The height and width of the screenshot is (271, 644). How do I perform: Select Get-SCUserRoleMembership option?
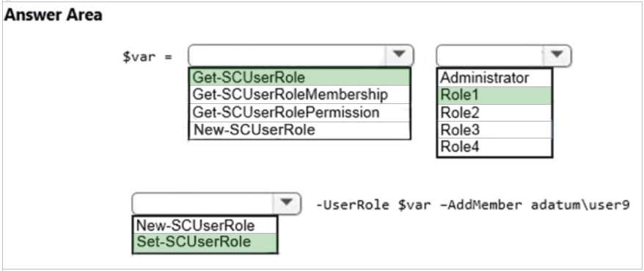tap(300, 94)
